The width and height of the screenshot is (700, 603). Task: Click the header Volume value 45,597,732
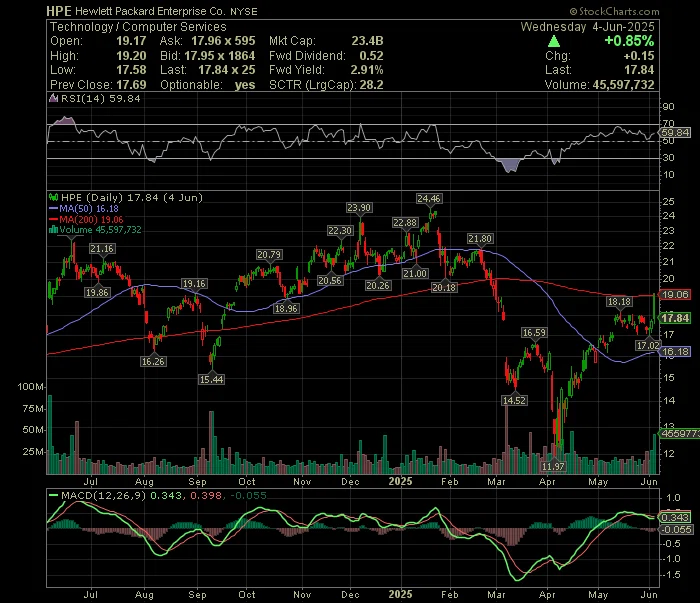click(x=624, y=85)
